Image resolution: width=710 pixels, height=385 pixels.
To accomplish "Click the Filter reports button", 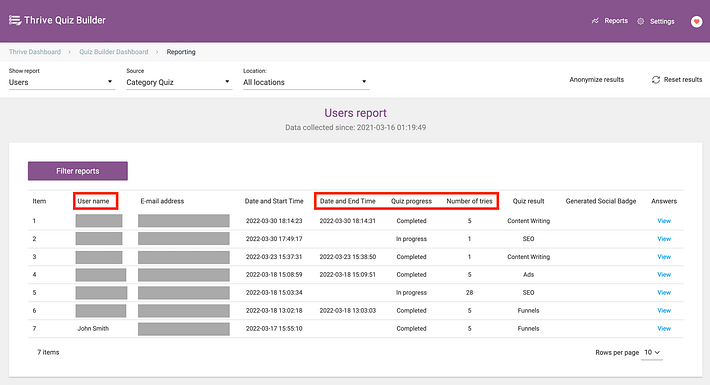I will pyautogui.click(x=78, y=171).
